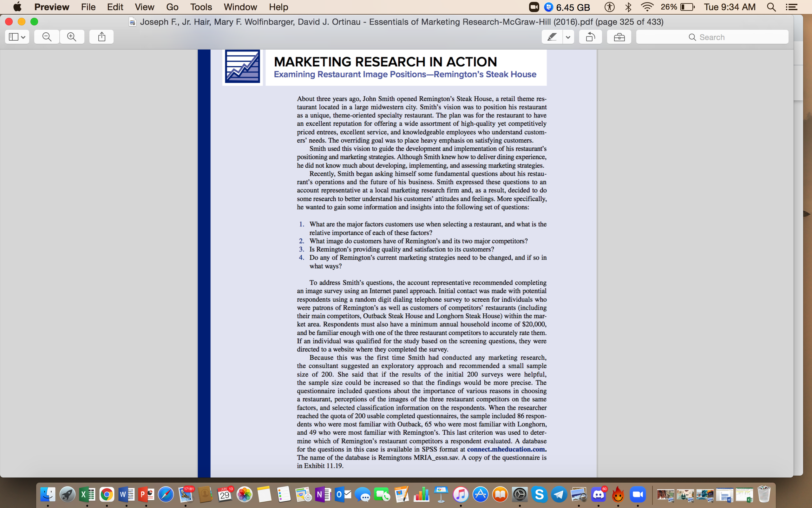Image resolution: width=812 pixels, height=508 pixels.
Task: Zoom out of the PDF page
Action: (47, 37)
